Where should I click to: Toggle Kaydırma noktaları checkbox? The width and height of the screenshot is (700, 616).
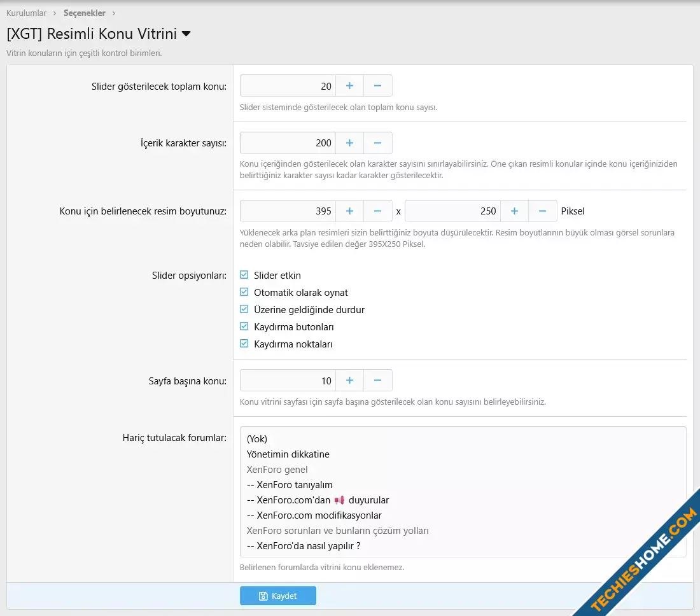[x=244, y=344]
